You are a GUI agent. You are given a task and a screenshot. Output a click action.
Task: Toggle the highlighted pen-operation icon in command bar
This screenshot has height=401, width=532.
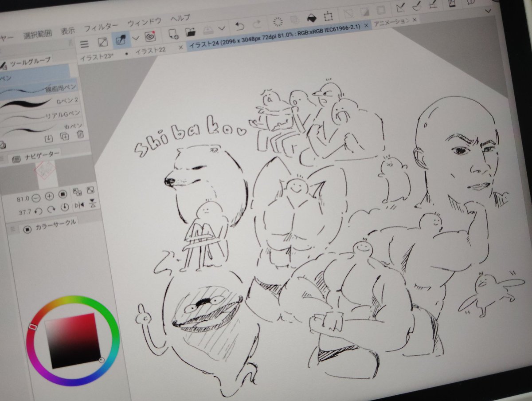coord(121,40)
